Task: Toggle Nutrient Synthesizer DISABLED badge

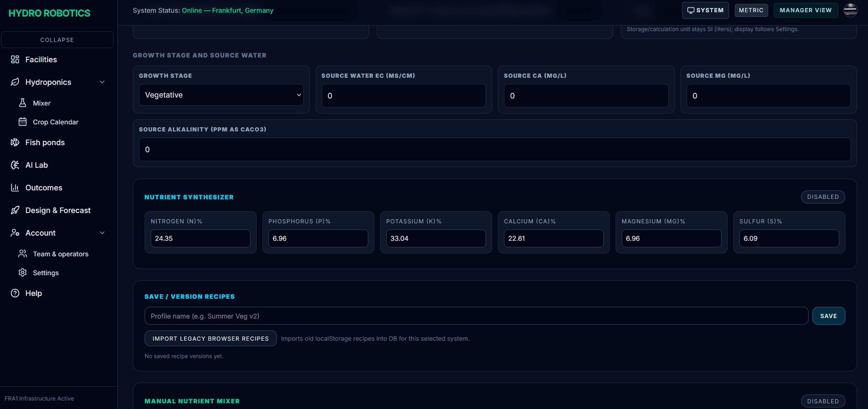Action: (823, 197)
